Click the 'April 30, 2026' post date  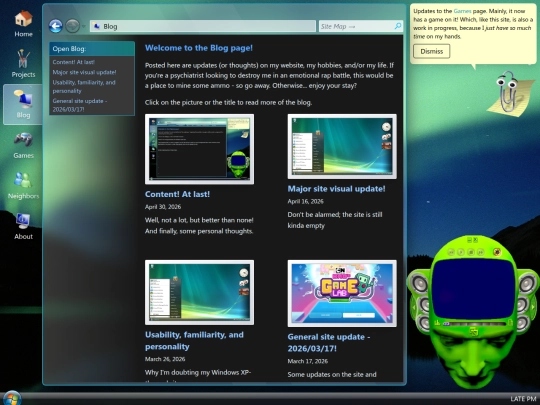click(x=163, y=207)
